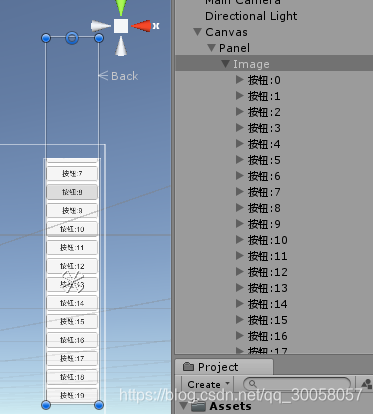The image size is (373, 414).
Task: Click the 按钮:7 button in Scene view
Action: click(72, 174)
